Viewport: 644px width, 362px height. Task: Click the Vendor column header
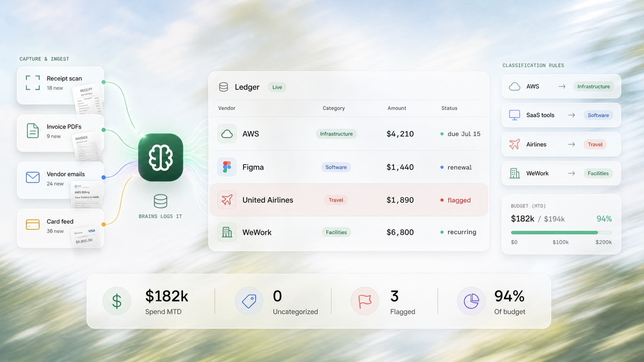tap(226, 108)
